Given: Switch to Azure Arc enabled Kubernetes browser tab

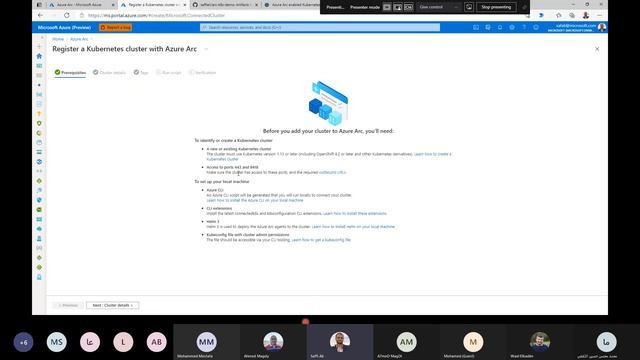Looking at the screenshot, I should pos(291,5).
